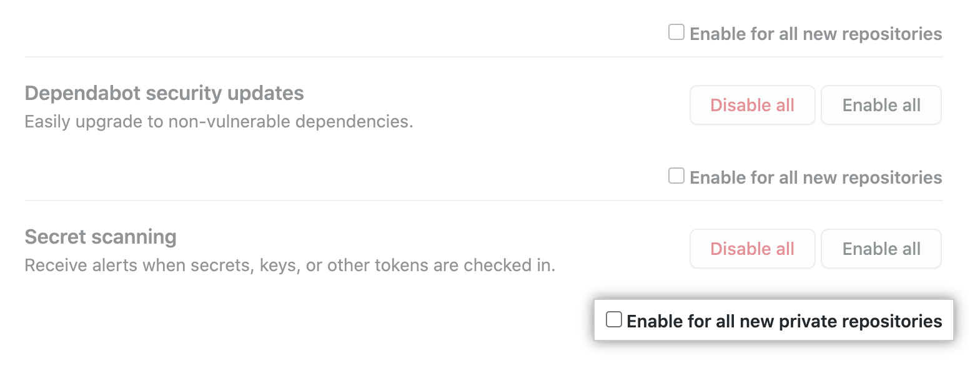Image resolution: width=980 pixels, height=373 pixels.
Task: Select the Dependabot security updates heading
Action: tap(164, 93)
